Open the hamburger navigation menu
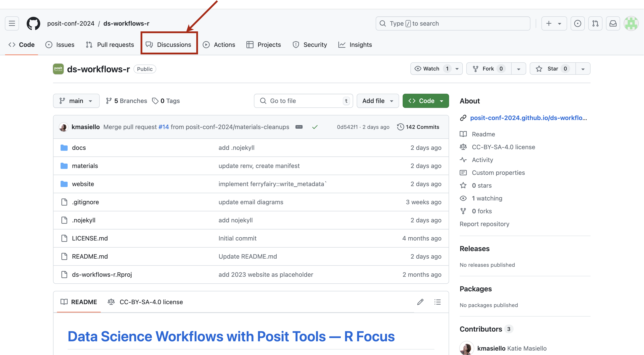Image resolution: width=644 pixels, height=355 pixels. click(x=12, y=23)
